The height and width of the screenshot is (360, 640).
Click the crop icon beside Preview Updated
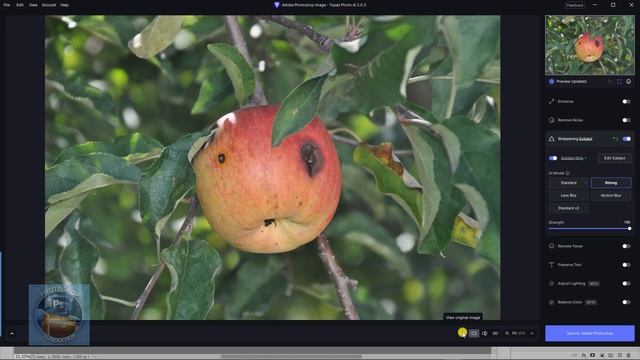point(610,82)
